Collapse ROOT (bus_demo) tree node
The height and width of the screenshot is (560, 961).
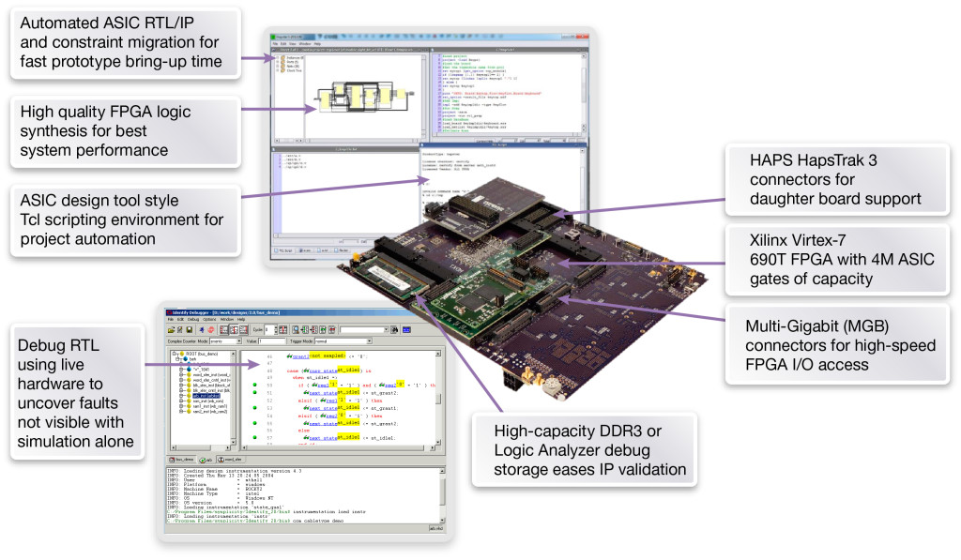[x=174, y=354]
